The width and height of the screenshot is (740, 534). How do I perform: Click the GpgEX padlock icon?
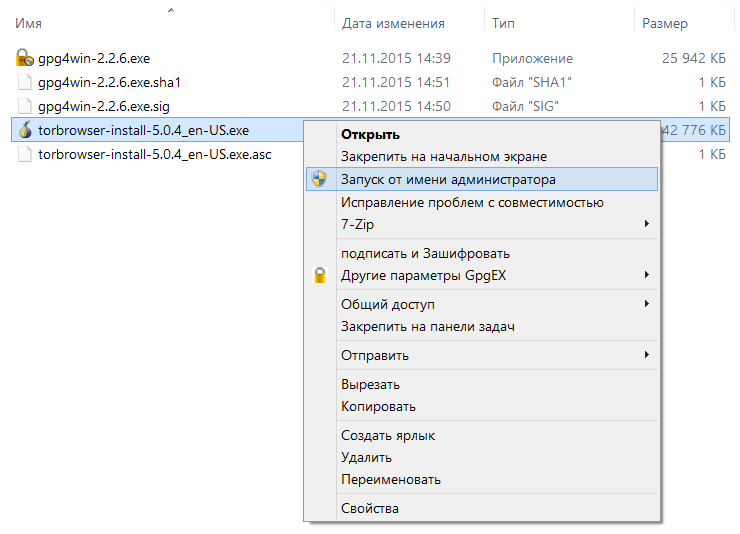[319, 275]
